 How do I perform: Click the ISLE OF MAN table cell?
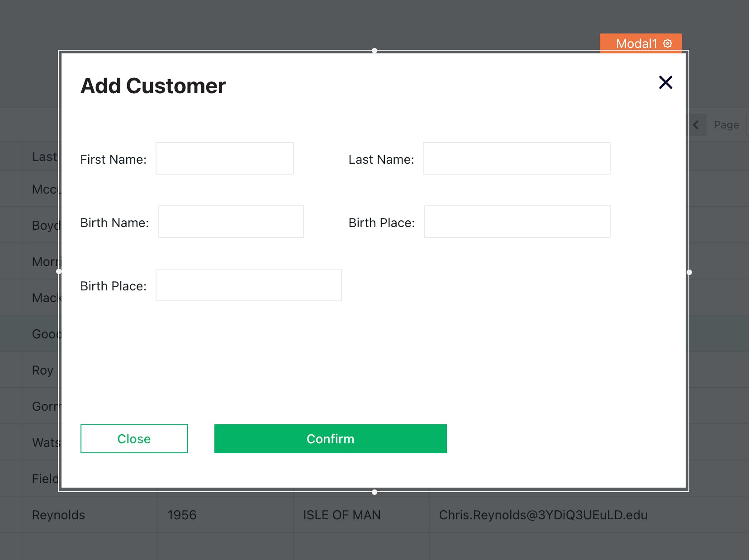[342, 515]
